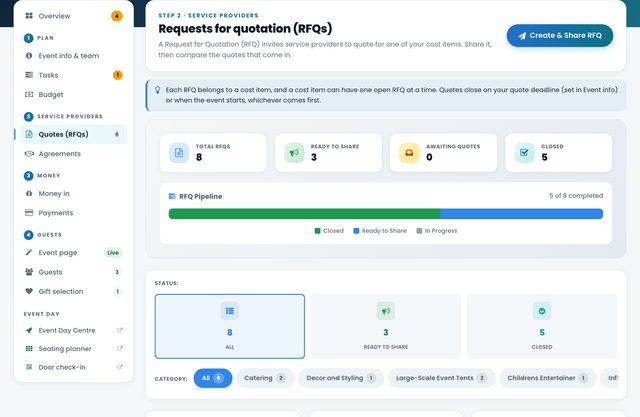Screen dimensions: 640x417
Task: Toggle Decor and Styling category filter
Action: click(341, 378)
